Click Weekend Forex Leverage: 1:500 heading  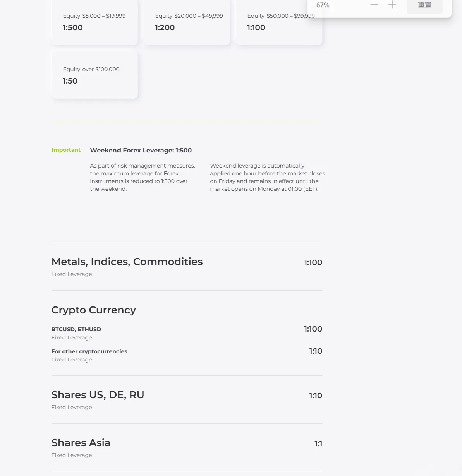[141, 150]
